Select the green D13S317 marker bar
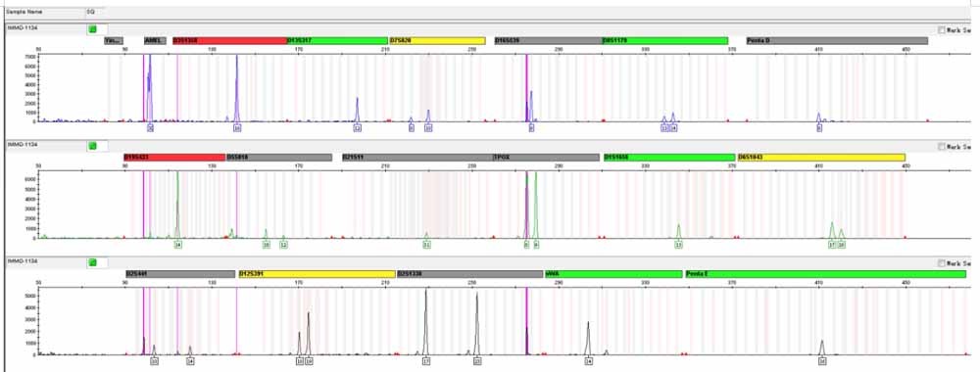Viewport: 980px width, 372px height. pos(337,40)
